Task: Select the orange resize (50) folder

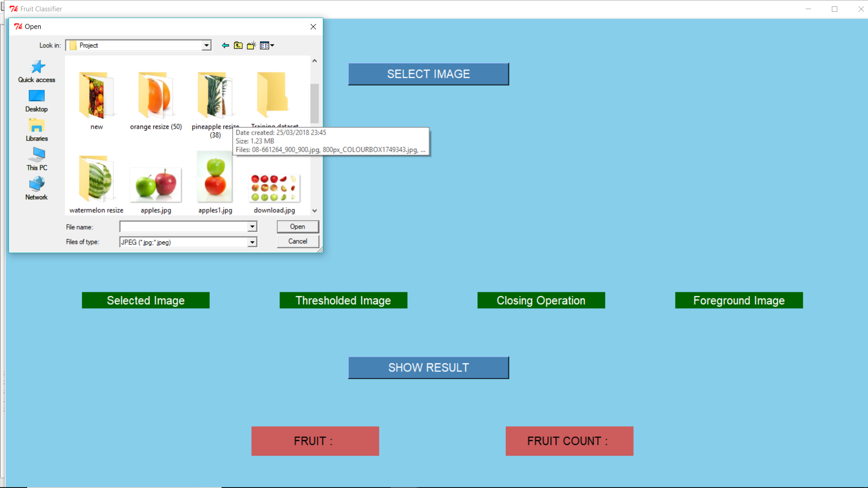Action: [156, 96]
